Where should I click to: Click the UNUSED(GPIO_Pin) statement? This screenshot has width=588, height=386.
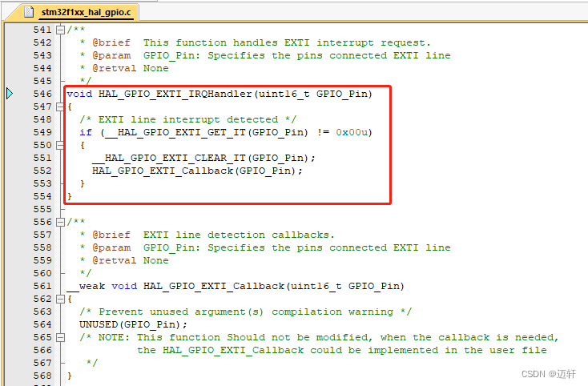click(133, 324)
